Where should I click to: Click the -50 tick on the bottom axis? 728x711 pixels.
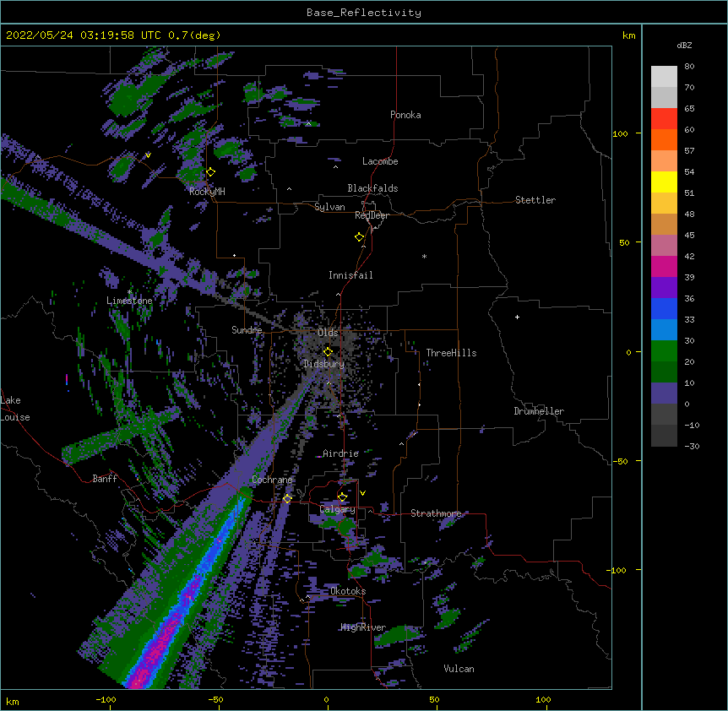tap(215, 699)
